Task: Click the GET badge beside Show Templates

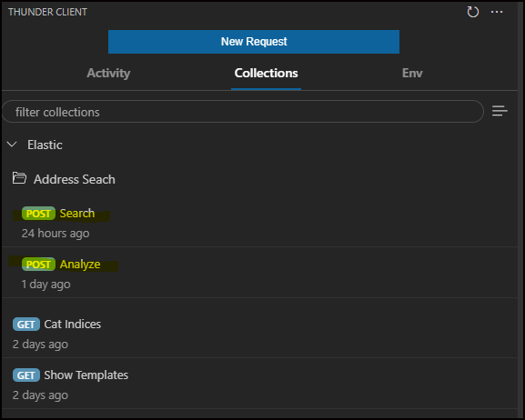Action: (26, 375)
